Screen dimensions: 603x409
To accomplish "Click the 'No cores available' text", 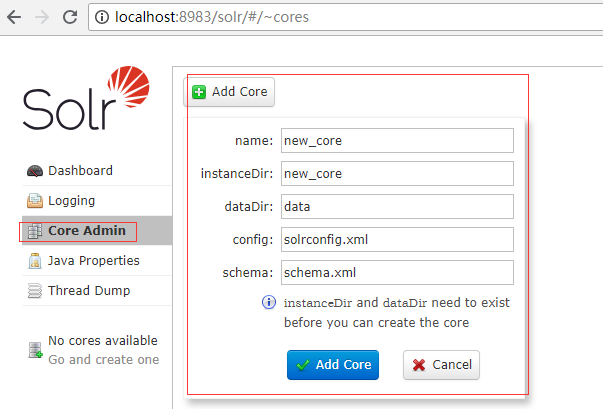I will (x=103, y=341).
